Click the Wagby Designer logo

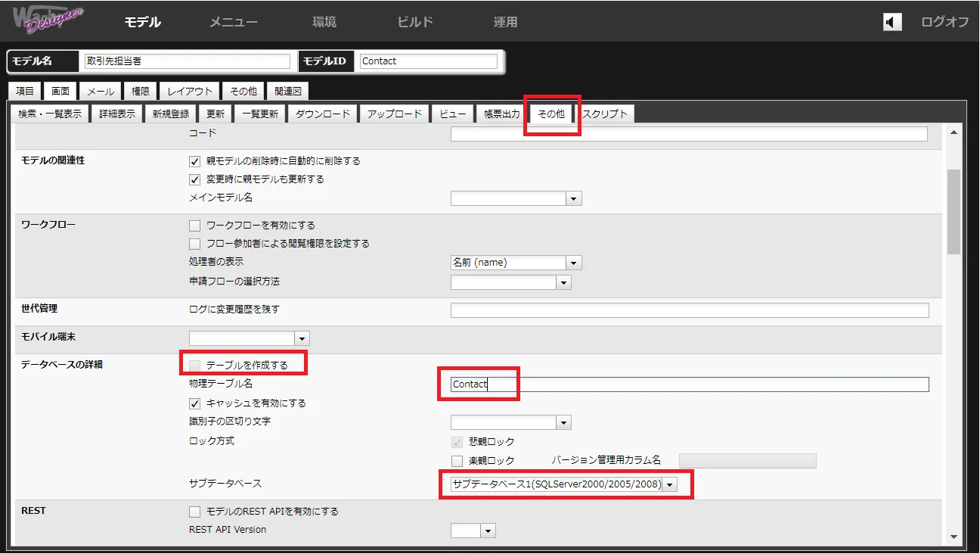tap(48, 20)
